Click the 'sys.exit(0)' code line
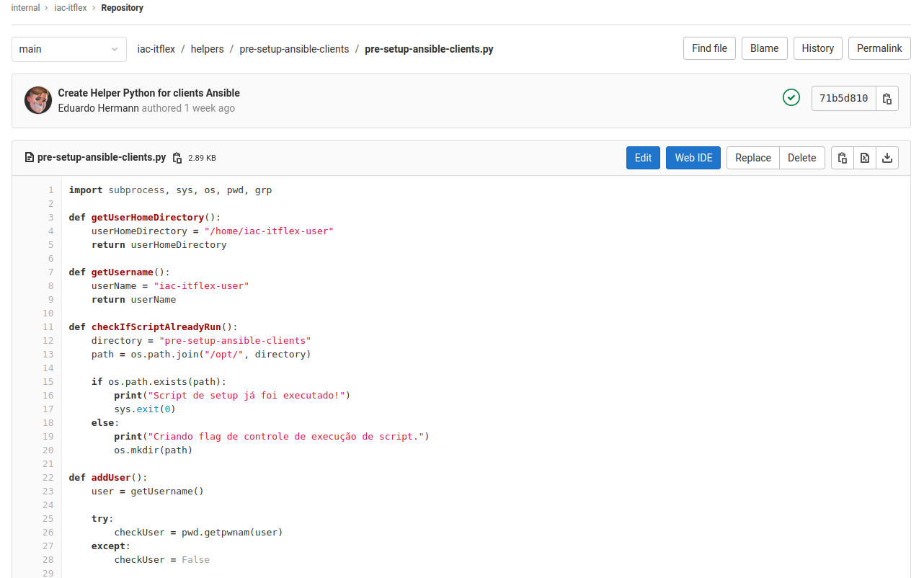 145,409
